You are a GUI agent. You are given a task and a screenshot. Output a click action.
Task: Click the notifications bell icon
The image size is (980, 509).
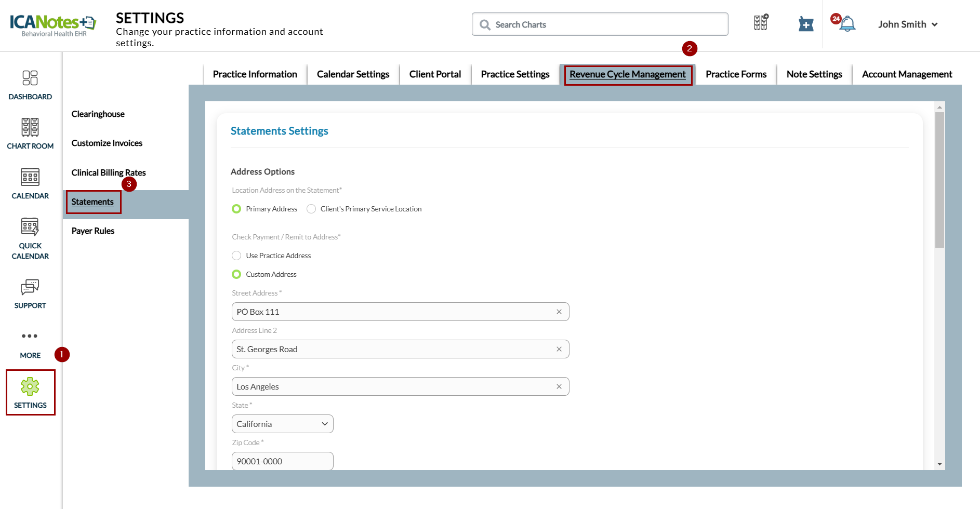(847, 24)
